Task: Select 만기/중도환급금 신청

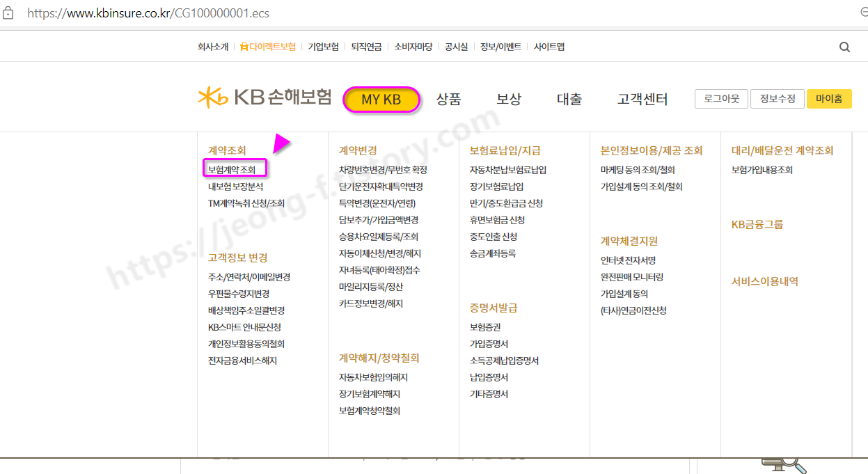Action: coord(506,203)
